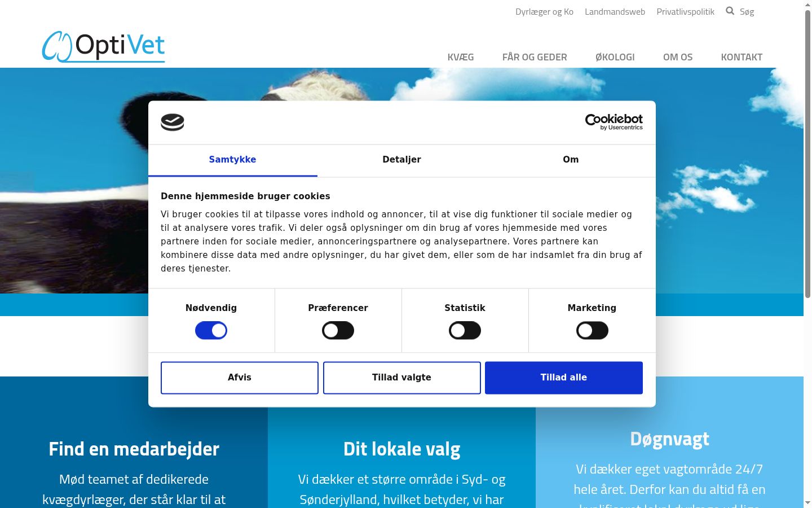Enable the Marketing cookie switch
This screenshot has height=508, width=812.
tap(592, 330)
